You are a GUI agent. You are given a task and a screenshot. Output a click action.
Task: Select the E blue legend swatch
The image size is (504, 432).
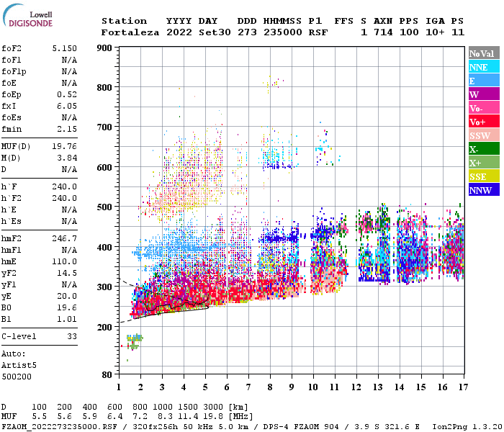tap(484, 81)
